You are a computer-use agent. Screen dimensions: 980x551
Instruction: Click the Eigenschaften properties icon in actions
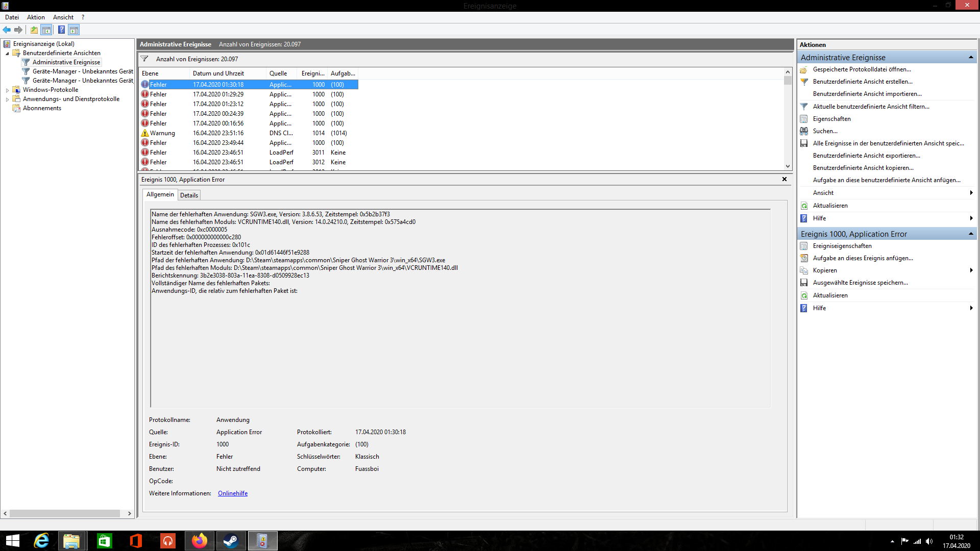click(804, 119)
